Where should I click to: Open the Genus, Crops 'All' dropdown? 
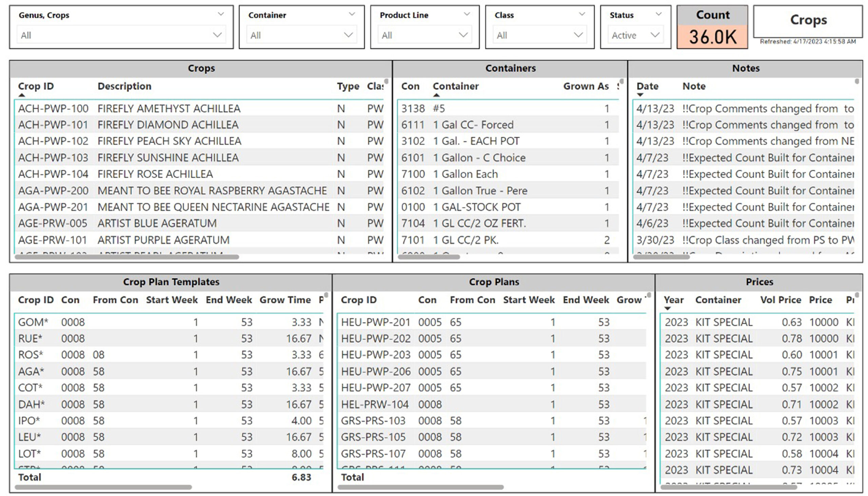coord(121,35)
